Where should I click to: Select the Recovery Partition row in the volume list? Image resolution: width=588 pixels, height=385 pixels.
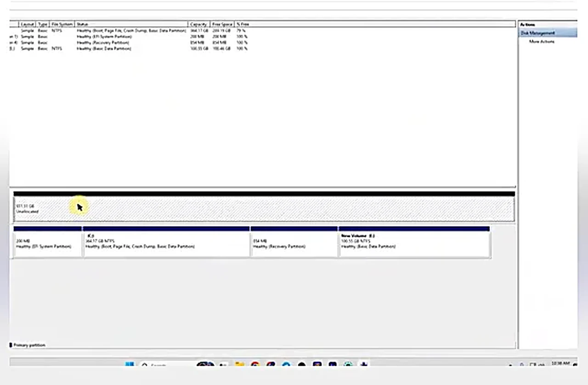tap(131, 42)
